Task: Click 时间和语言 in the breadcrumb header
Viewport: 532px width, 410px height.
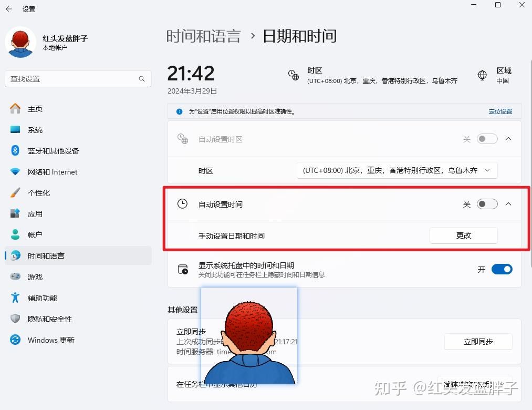Action: coord(204,36)
